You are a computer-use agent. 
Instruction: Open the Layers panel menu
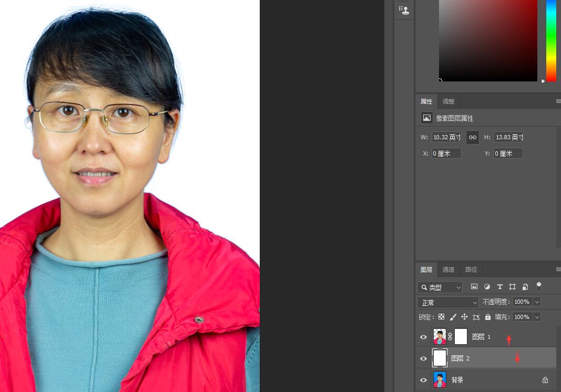(x=557, y=270)
